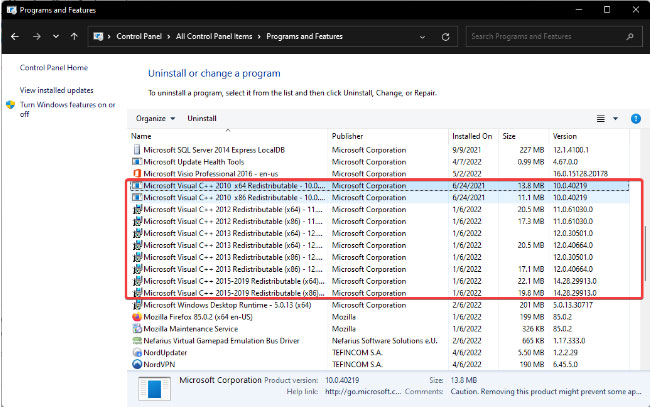Open Turn Windows features on or off
This screenshot has height=407, width=650.
click(68, 109)
